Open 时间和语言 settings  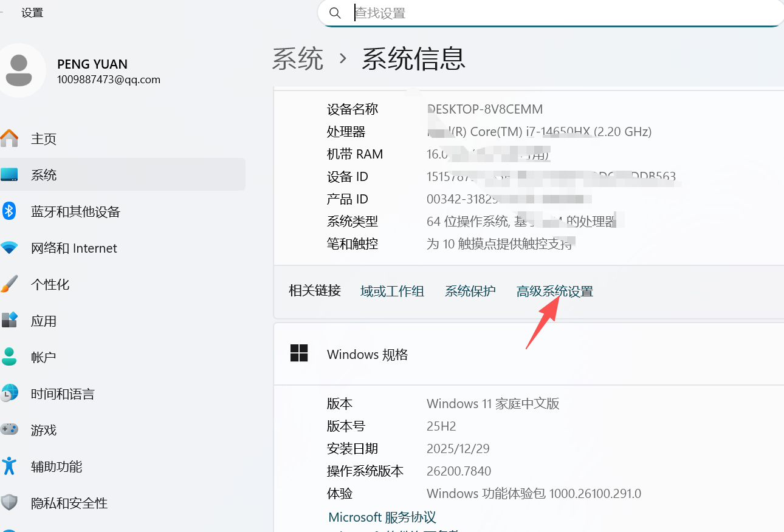tap(63, 394)
